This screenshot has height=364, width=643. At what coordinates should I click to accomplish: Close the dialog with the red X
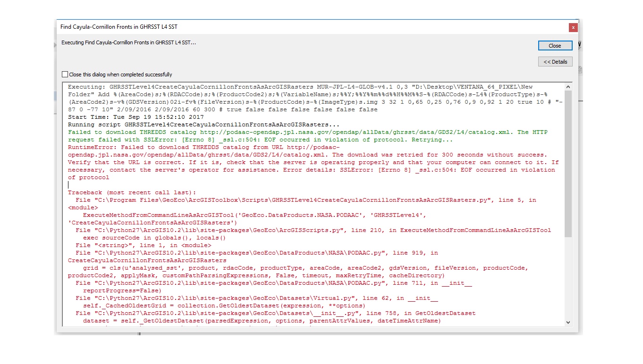(573, 28)
